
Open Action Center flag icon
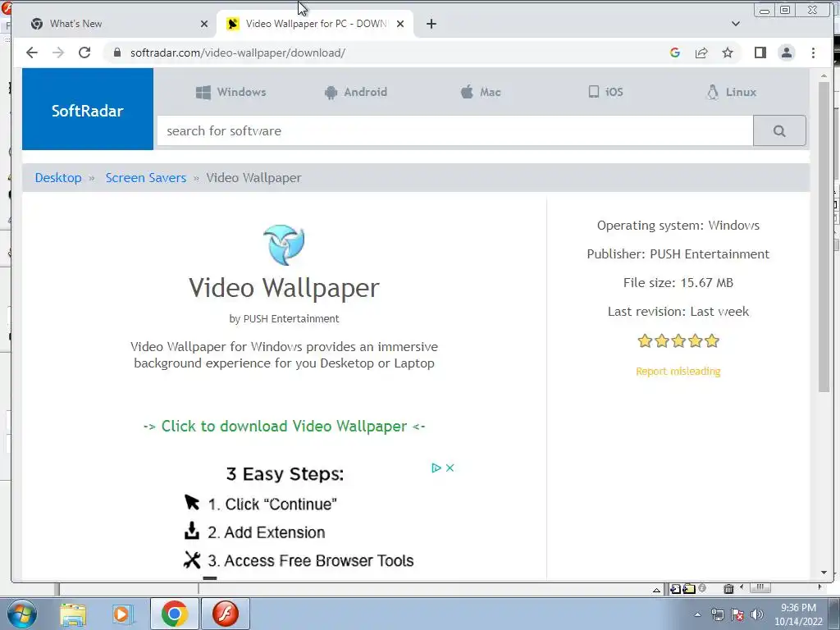pyautogui.click(x=737, y=615)
